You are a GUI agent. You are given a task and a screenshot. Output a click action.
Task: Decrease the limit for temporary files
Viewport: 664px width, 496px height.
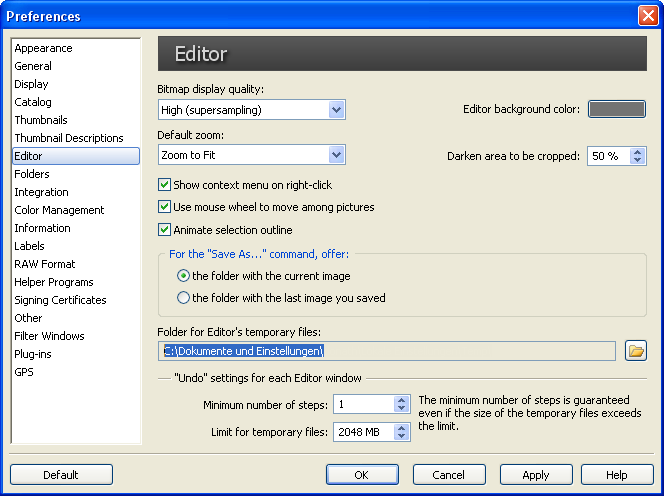tap(402, 437)
